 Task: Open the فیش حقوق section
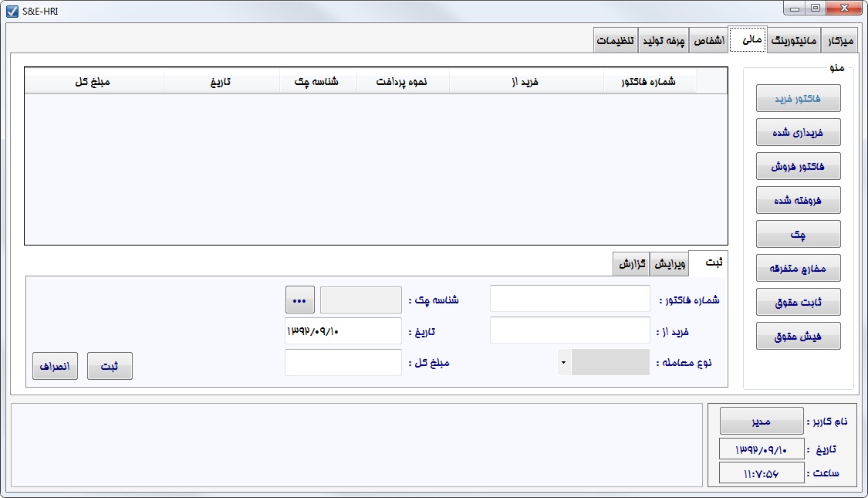[799, 336]
